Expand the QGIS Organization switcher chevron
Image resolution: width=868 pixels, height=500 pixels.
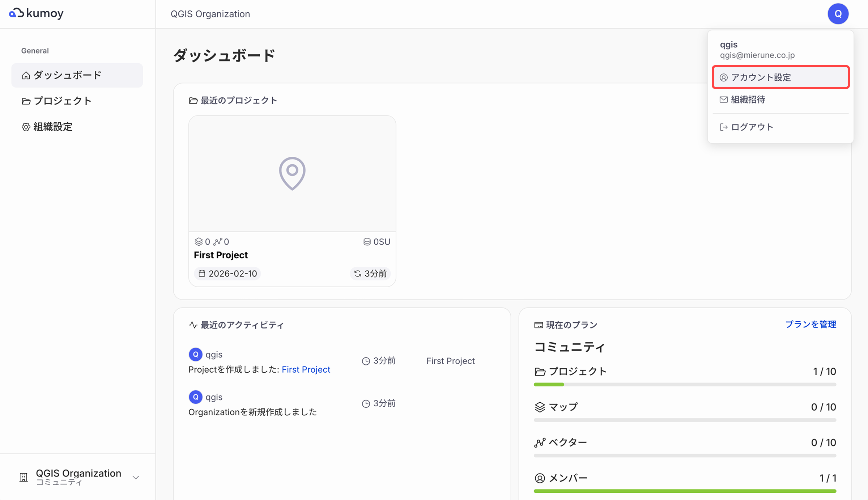(x=136, y=477)
